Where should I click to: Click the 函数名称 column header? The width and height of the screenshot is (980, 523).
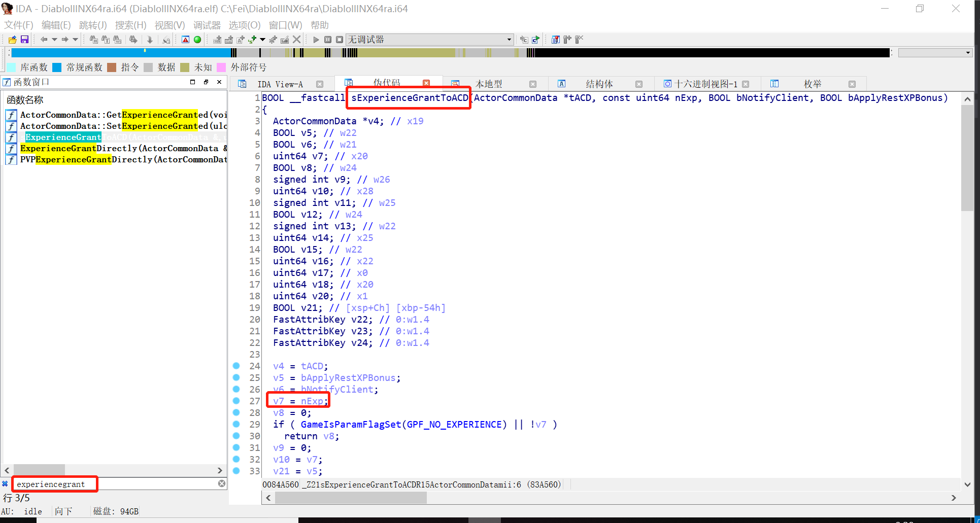(x=25, y=100)
